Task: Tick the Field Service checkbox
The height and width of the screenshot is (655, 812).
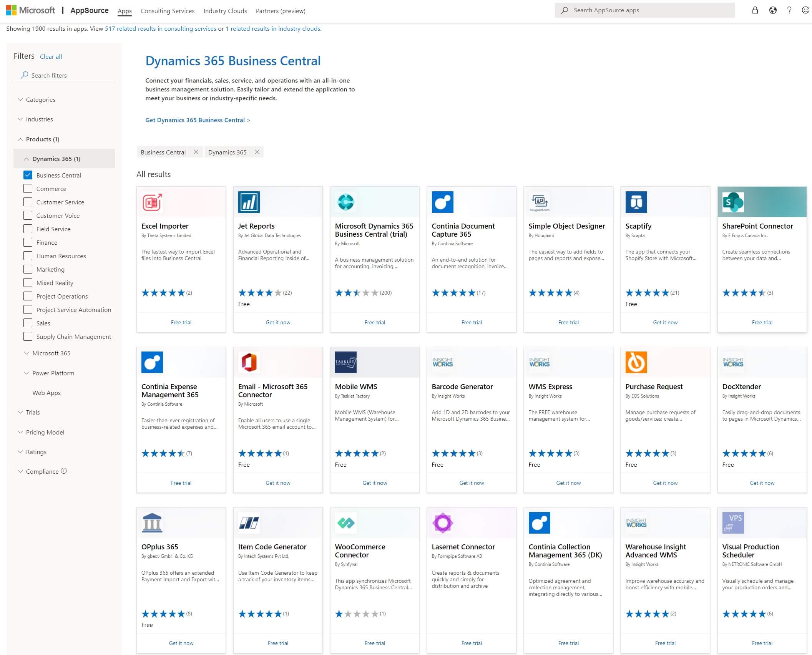Action: tap(28, 229)
